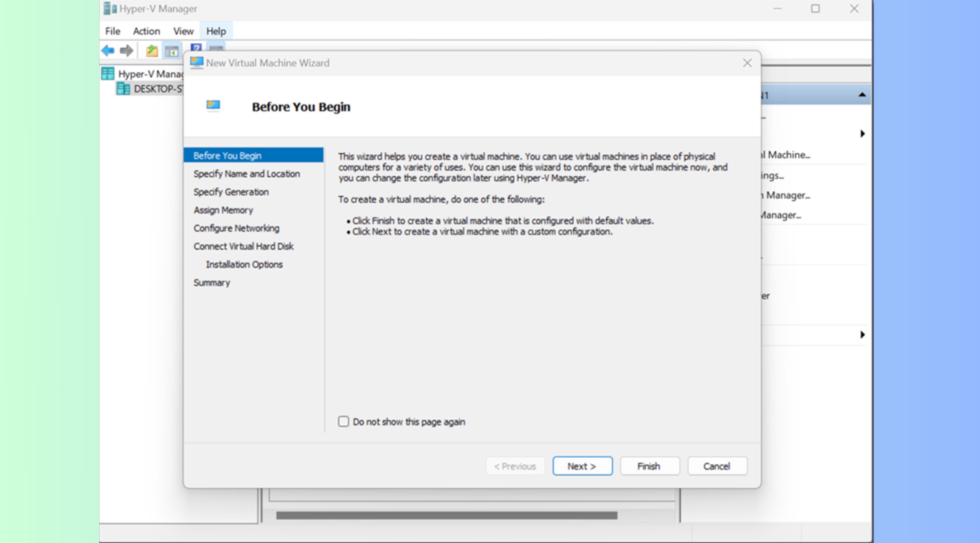Click the Back arrow toolbar icon
Viewport: 980px width, 543px height.
point(108,51)
